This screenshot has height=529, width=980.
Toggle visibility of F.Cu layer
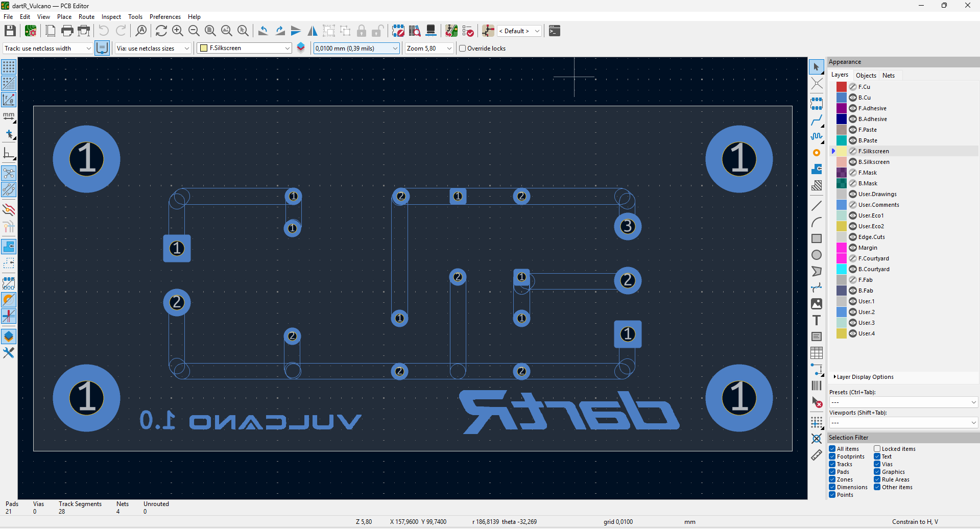click(853, 87)
